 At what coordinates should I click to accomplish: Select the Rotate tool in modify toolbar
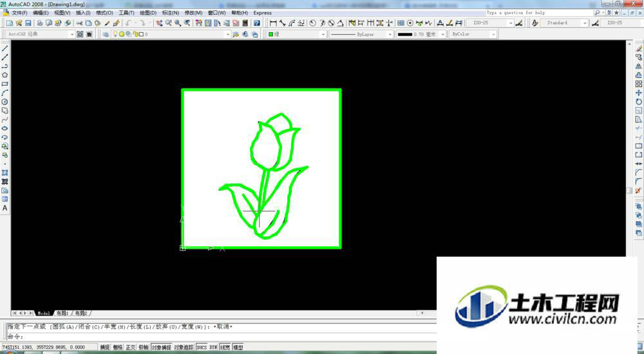[639, 101]
